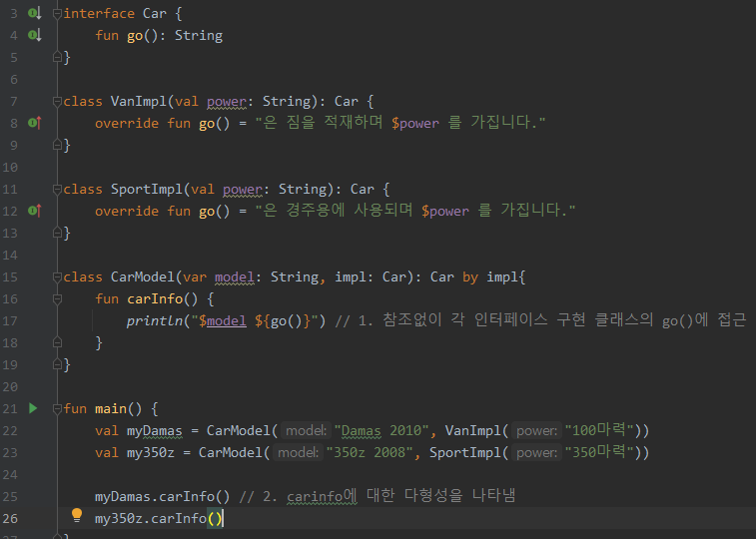
Task: Click the power: parameter hint before "350마력"
Action: pyautogui.click(x=536, y=452)
